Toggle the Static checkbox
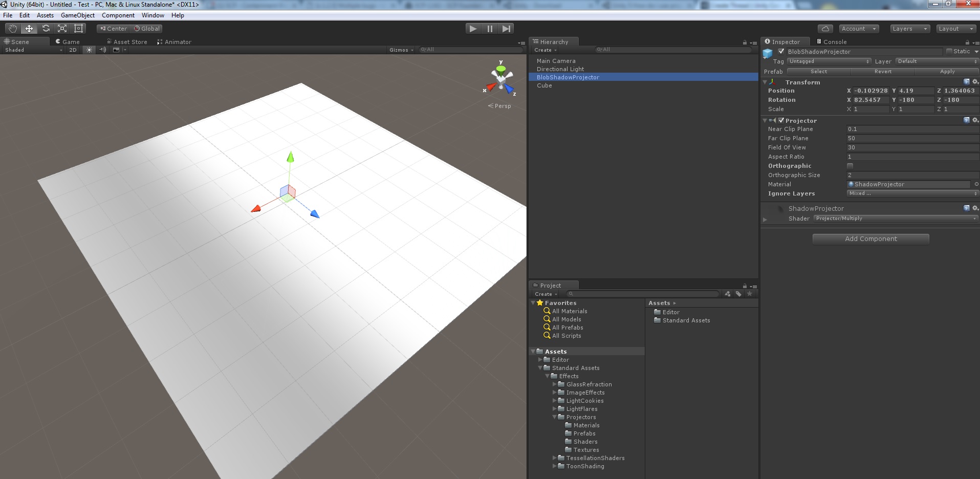980x479 pixels. pos(949,51)
